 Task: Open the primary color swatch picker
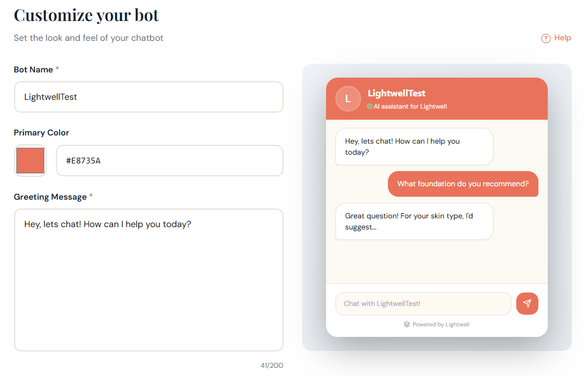(30, 160)
